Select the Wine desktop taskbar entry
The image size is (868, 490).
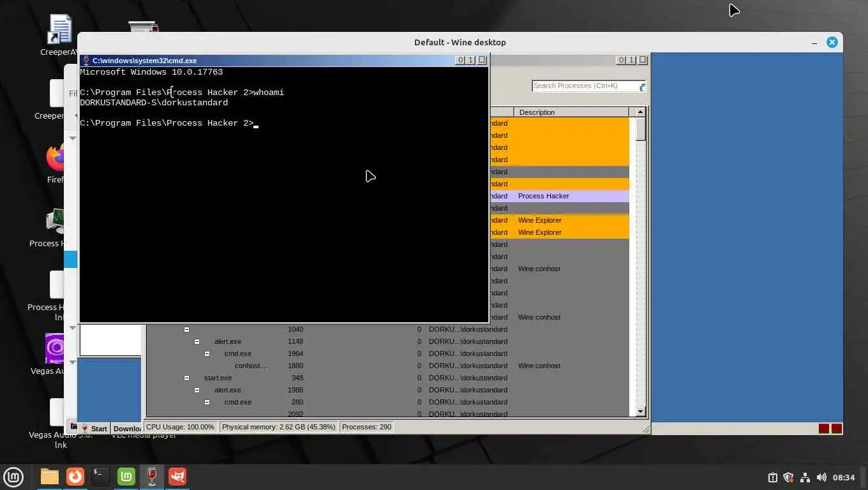[x=152, y=477]
